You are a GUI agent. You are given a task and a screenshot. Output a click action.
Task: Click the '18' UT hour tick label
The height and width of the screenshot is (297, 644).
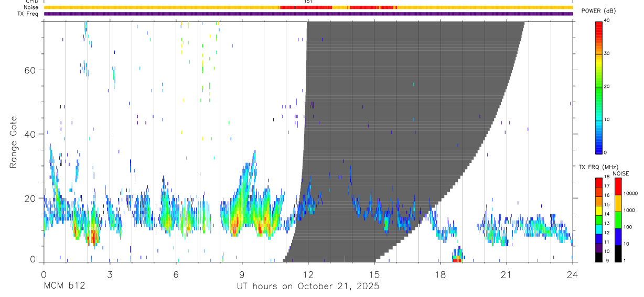tap(440, 275)
